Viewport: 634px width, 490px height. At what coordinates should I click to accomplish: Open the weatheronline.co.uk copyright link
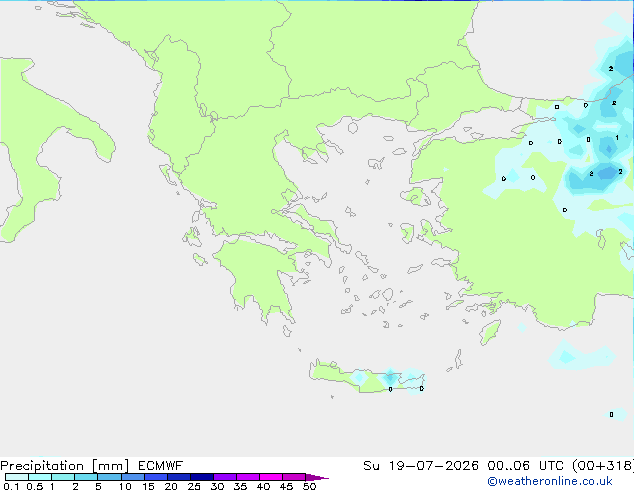coord(550,481)
